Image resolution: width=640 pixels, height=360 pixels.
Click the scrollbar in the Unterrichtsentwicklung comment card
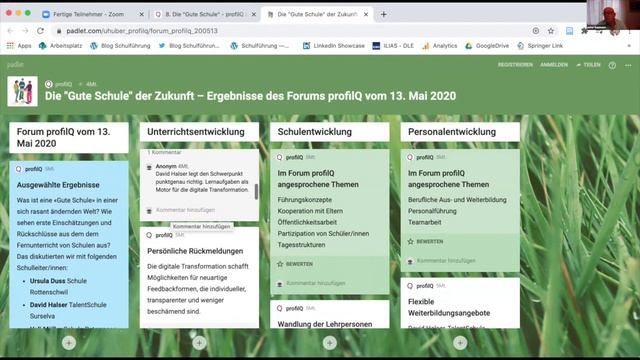(x=256, y=191)
